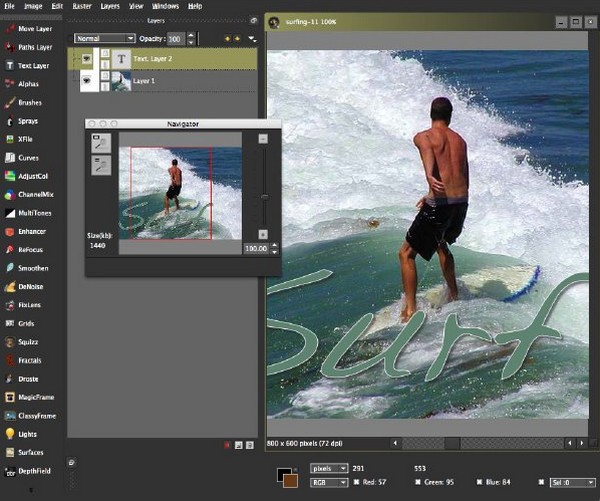Click the brown background color swatch
The image size is (600, 501).
(291, 482)
